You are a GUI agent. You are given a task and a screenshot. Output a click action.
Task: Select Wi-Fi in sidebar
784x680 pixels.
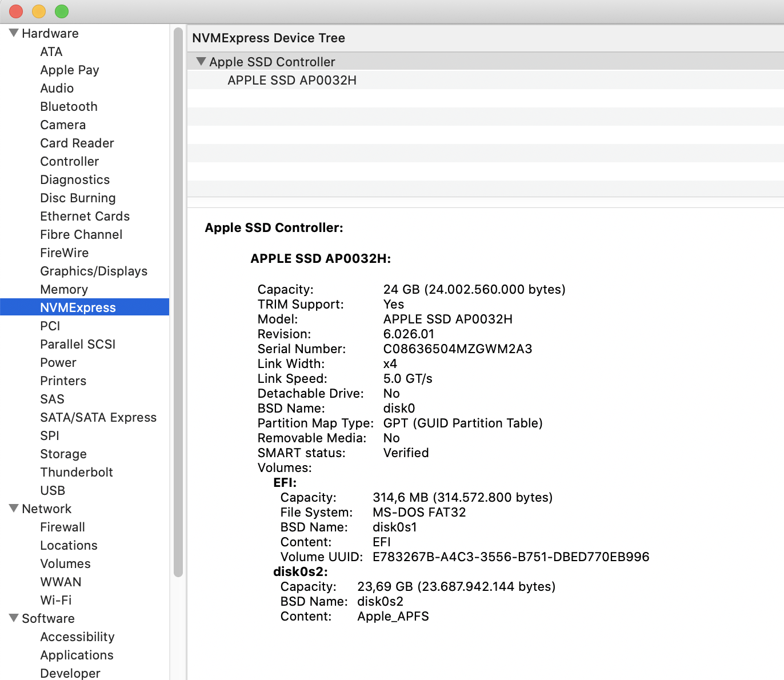coord(56,600)
